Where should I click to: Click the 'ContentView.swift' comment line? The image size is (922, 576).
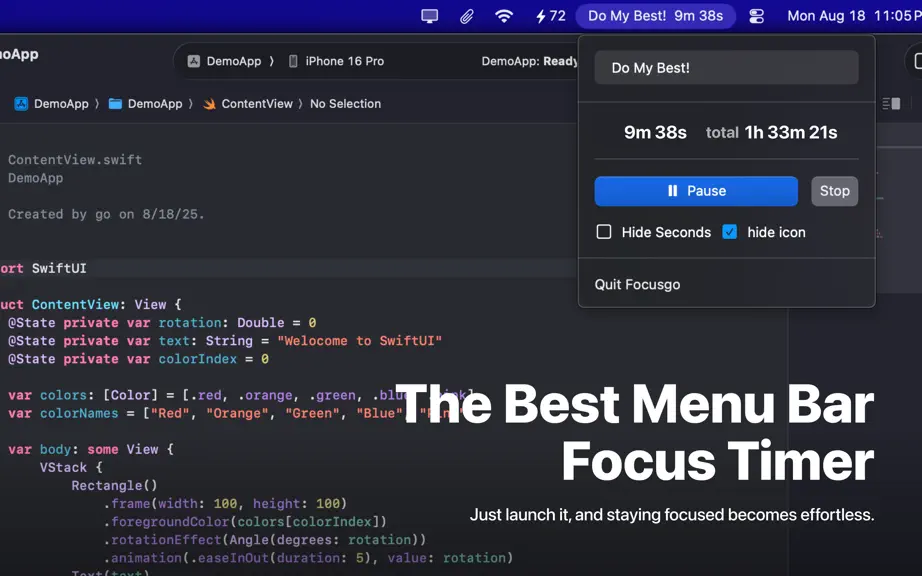pyautogui.click(x=75, y=160)
